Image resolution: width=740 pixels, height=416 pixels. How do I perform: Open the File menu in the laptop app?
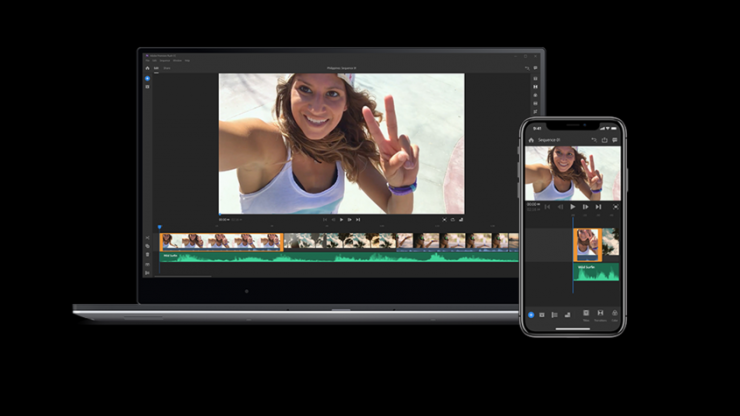pos(147,60)
